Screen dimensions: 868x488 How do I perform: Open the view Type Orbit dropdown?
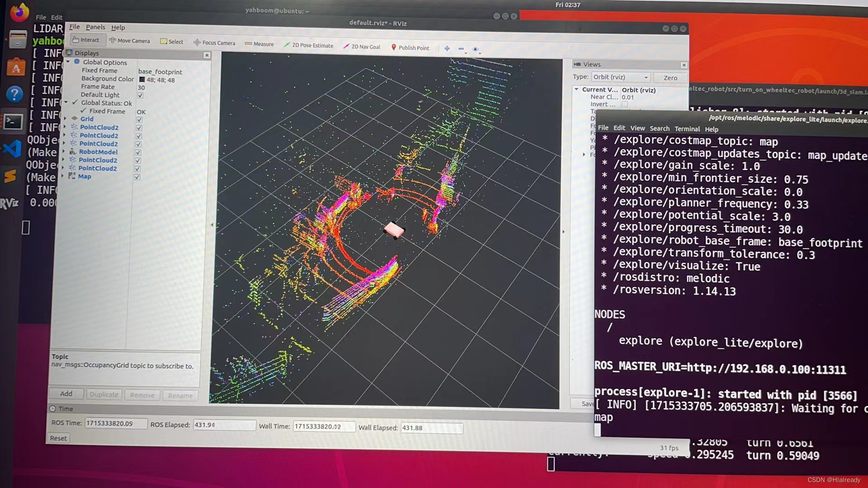(x=621, y=77)
